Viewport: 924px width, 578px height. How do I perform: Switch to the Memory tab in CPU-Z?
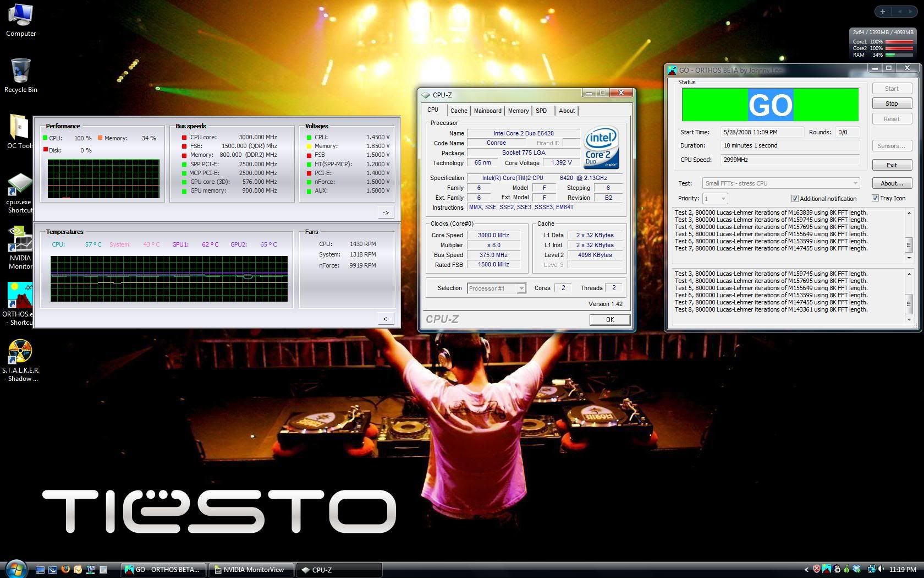518,111
